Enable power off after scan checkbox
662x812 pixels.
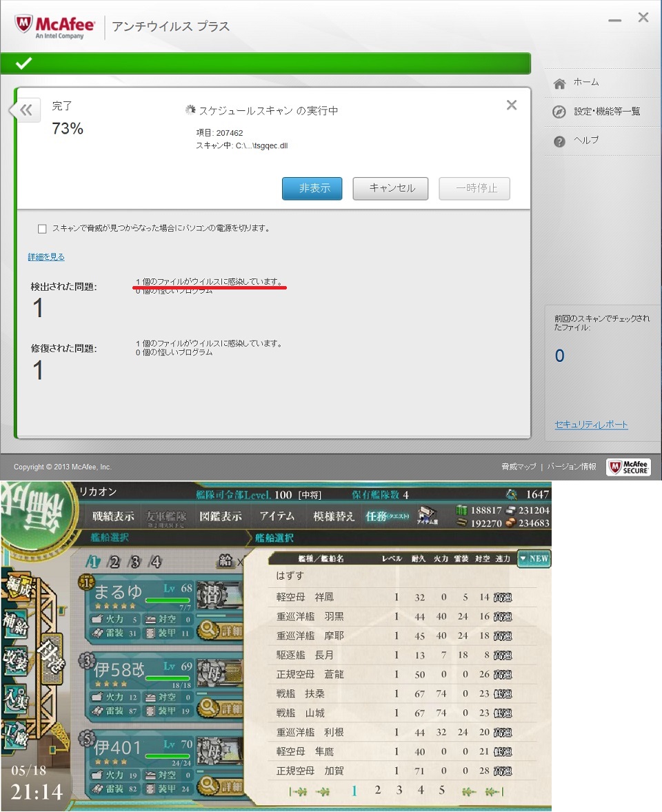pos(42,228)
